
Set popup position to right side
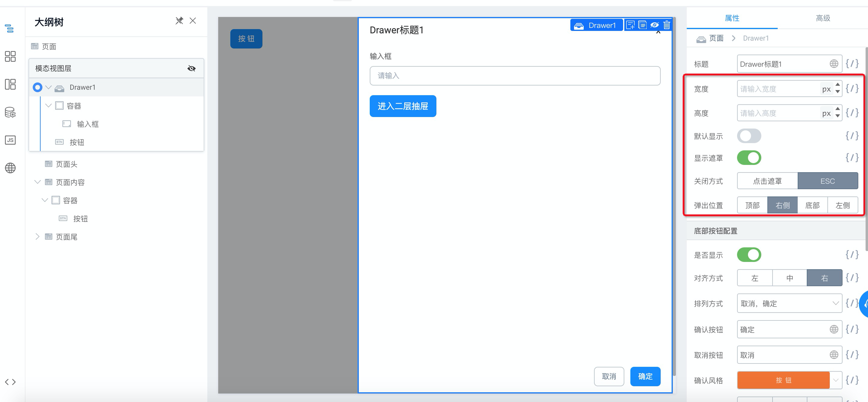coord(783,205)
